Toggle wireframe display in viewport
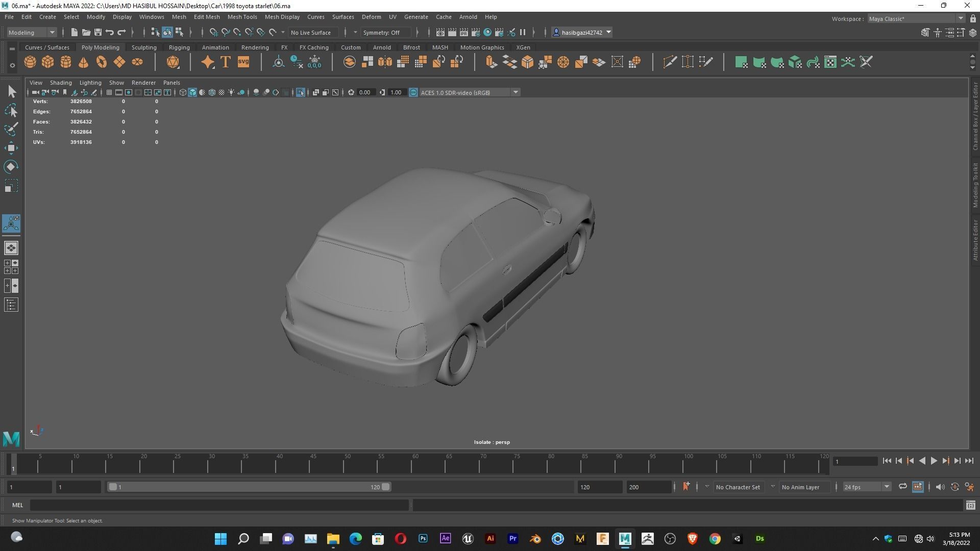 (183, 92)
